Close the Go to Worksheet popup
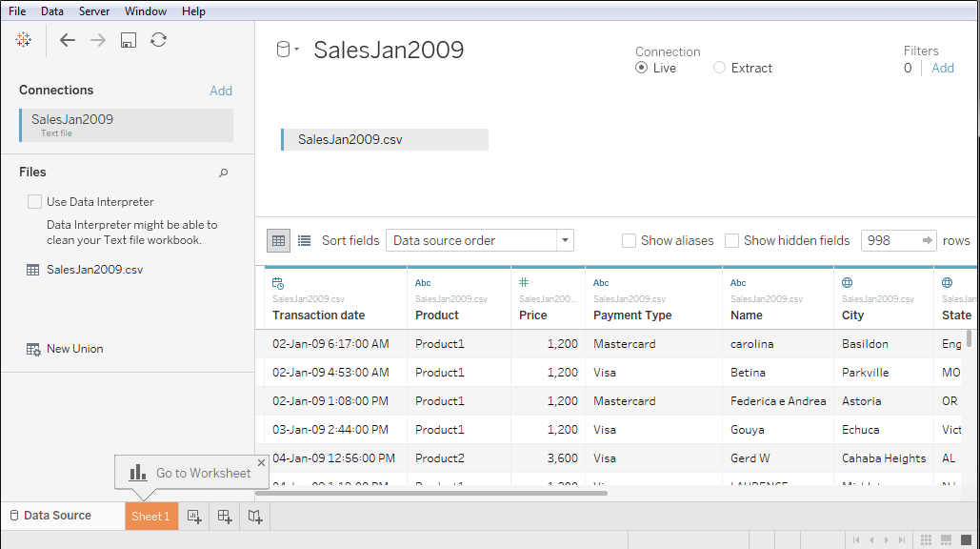The width and height of the screenshot is (980, 549). tap(261, 462)
